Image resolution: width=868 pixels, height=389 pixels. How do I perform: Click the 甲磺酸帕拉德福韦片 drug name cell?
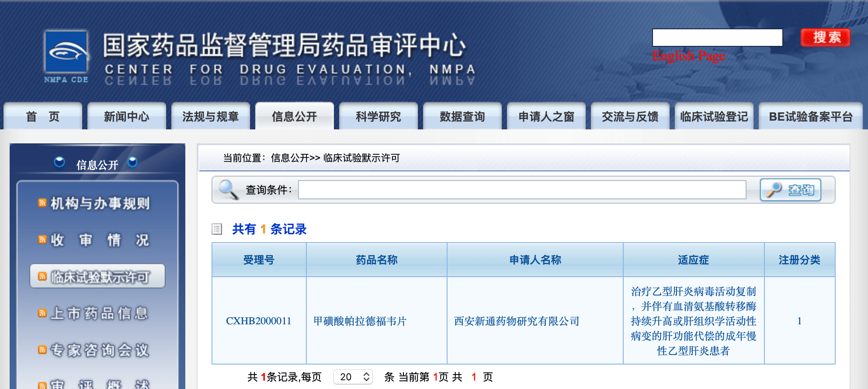[377, 321]
